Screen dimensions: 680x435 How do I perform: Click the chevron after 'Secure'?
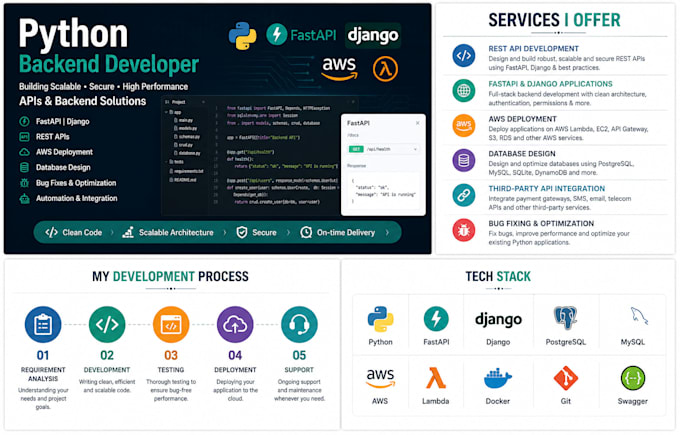[x=288, y=233]
